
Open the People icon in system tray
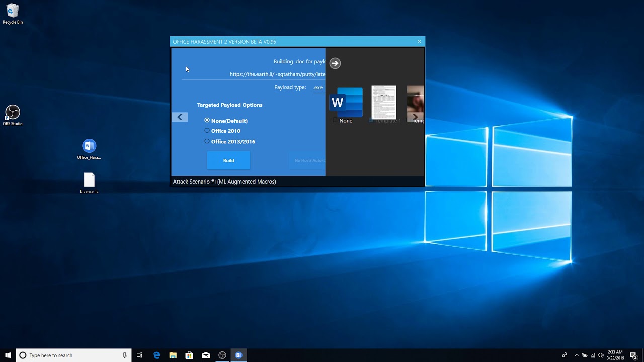565,355
